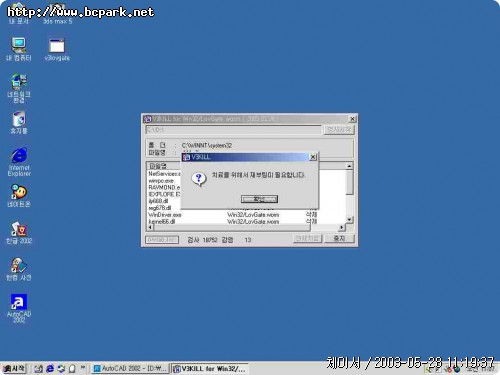Click the white page quick launch icon
The height and width of the screenshot is (375, 500).
click(x=72, y=368)
